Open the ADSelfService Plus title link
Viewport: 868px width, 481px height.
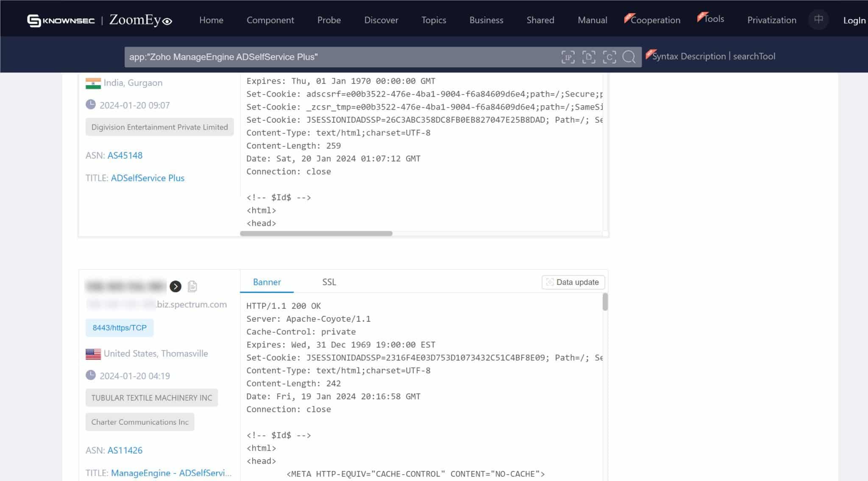[x=147, y=178]
